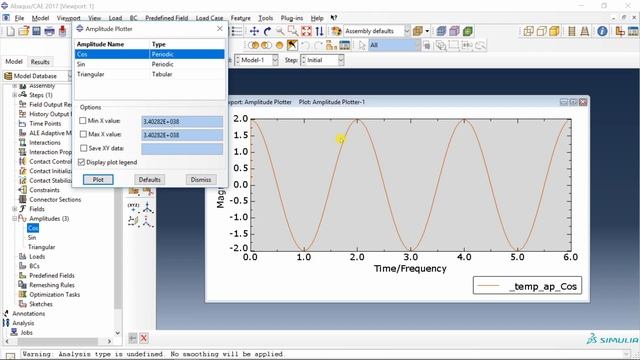Click the Create Datum CSYS icon in toolbox
640x360 pixels.
(x=147, y=208)
